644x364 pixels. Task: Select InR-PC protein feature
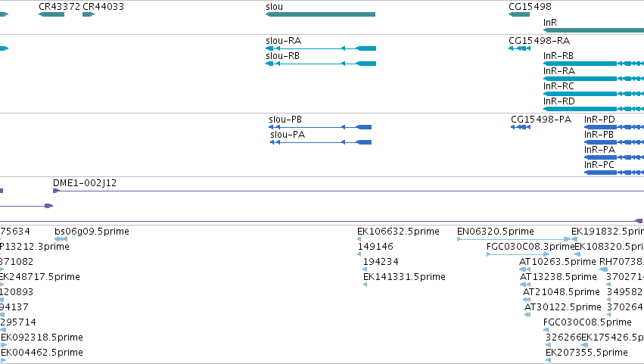(614, 173)
